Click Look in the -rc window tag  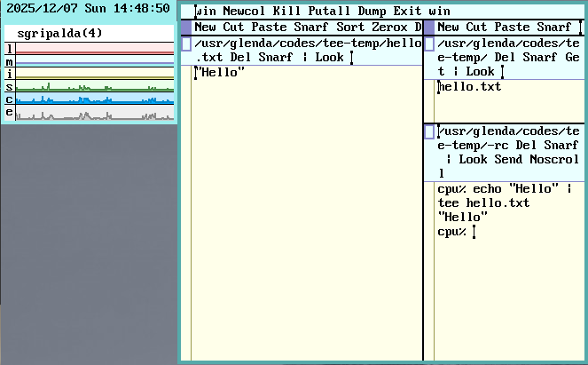tap(473, 160)
